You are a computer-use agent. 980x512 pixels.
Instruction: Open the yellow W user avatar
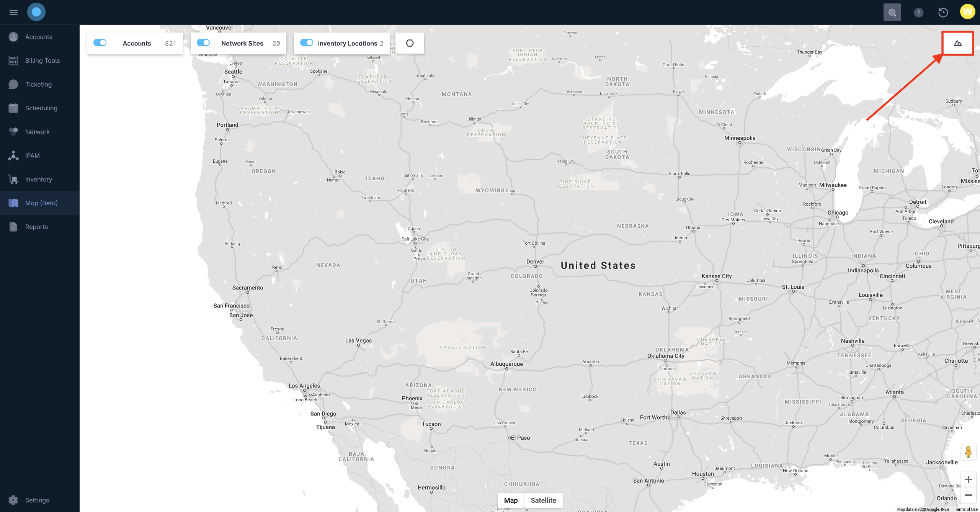click(967, 11)
